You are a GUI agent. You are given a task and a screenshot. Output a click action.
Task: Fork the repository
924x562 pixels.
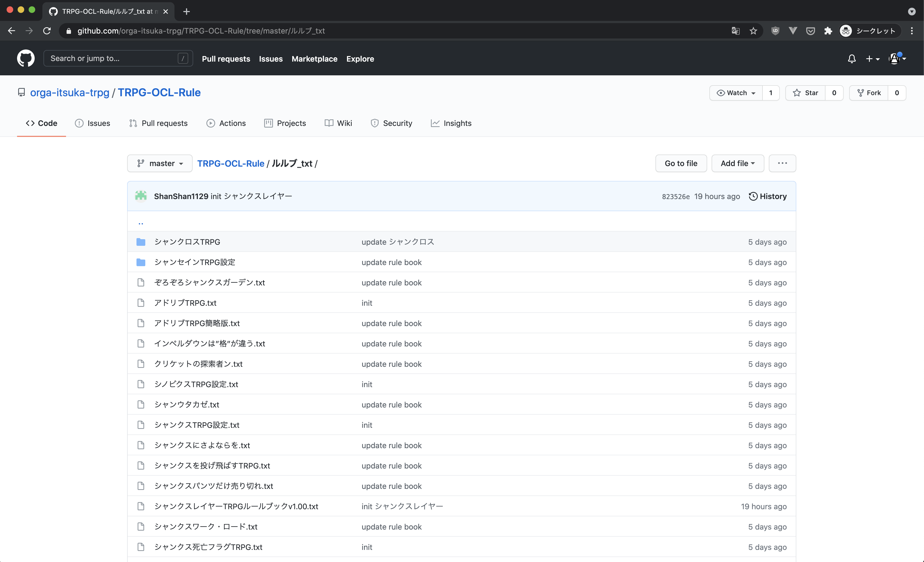point(868,93)
